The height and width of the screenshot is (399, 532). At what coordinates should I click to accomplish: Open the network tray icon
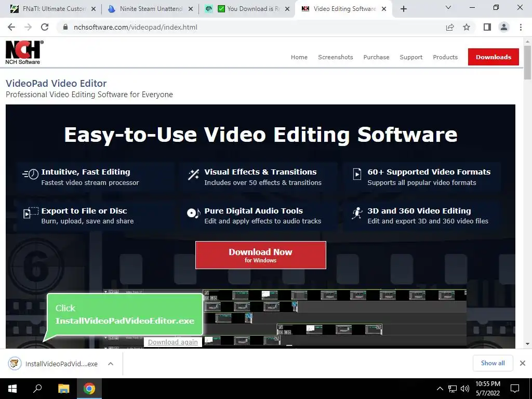[453, 389]
